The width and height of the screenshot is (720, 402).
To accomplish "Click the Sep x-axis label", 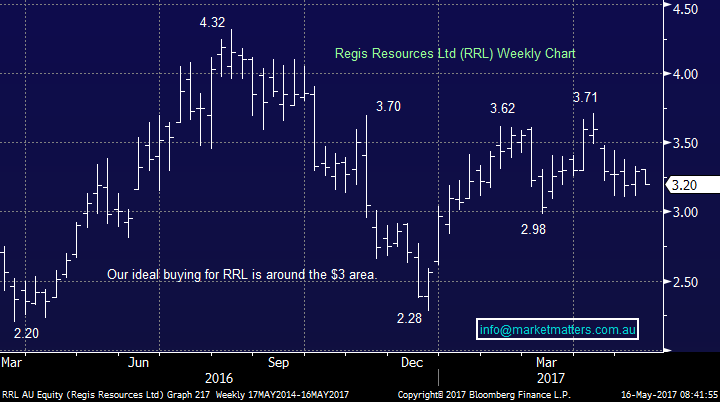I will click(x=279, y=362).
